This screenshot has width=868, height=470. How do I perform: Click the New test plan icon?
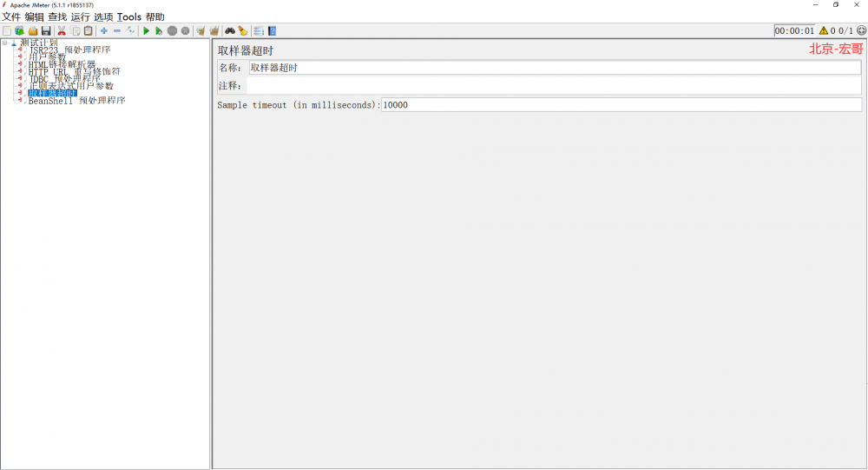click(x=7, y=31)
